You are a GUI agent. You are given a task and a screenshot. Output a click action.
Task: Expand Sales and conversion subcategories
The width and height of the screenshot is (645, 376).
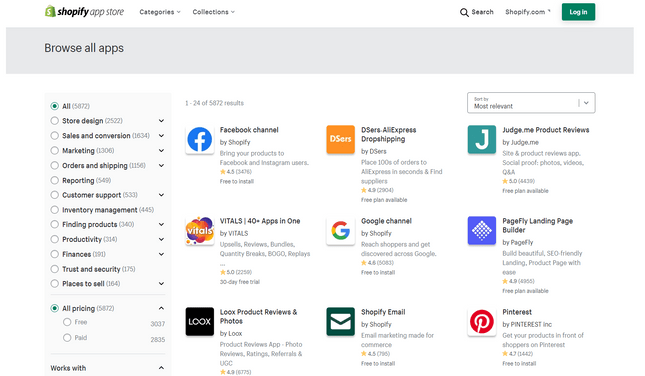point(161,136)
